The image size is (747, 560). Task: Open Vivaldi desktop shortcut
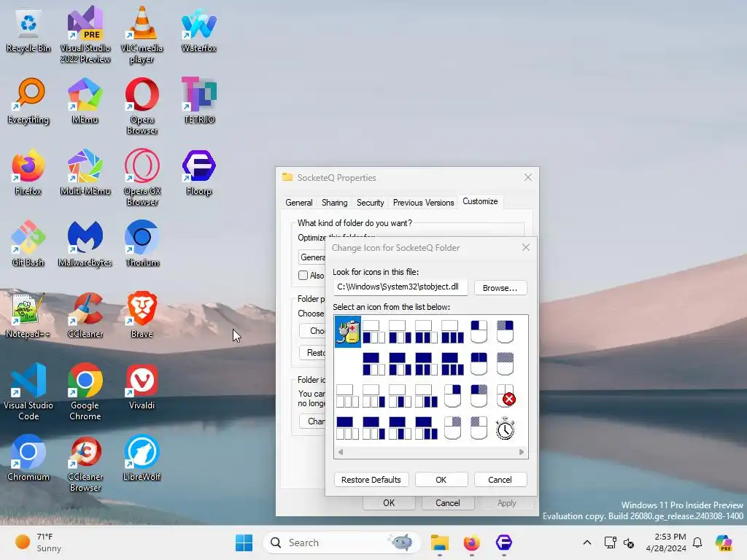[x=142, y=387]
